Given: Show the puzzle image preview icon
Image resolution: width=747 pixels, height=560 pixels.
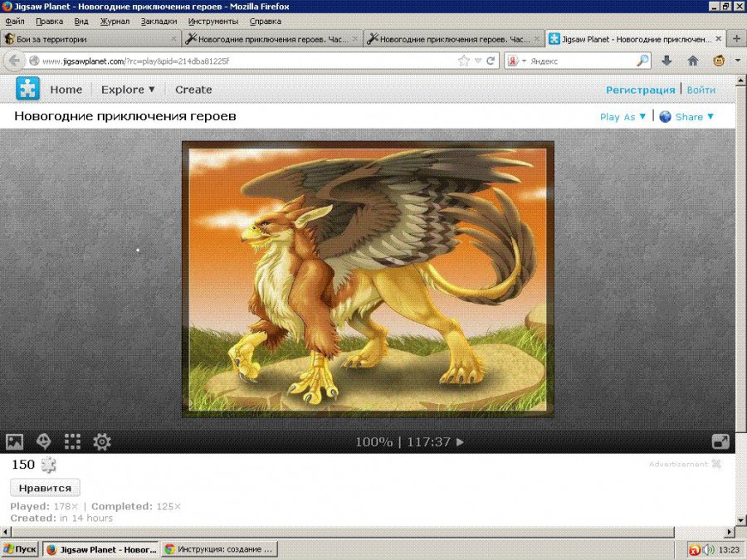Looking at the screenshot, I should 15,441.
